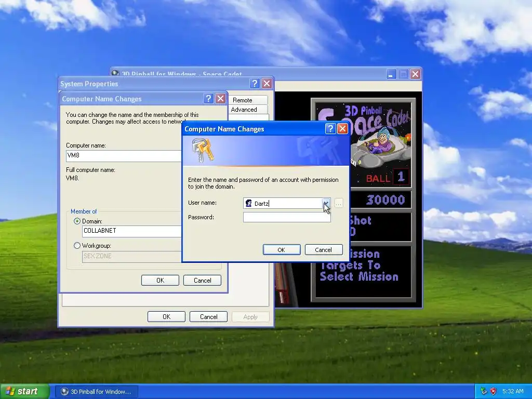
Task: Close the 3D Pinball Space Cadet window
Action: click(x=415, y=74)
